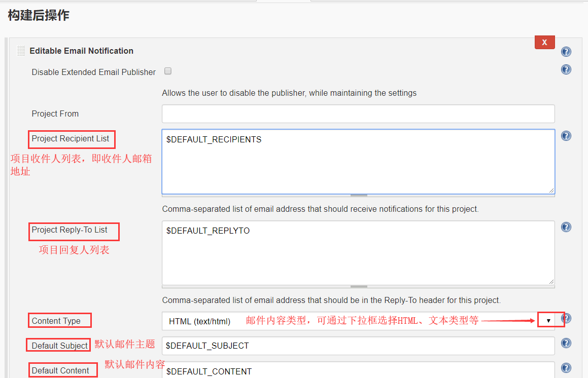Click help text about receiving notifications for this project
Screen dimensions: 588x378
320,209
